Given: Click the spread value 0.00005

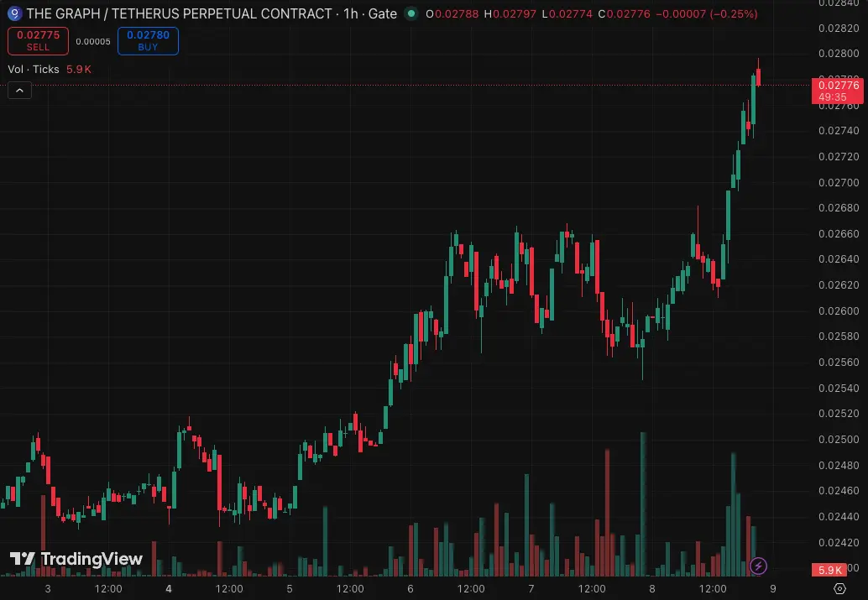Looking at the screenshot, I should click(x=93, y=41).
